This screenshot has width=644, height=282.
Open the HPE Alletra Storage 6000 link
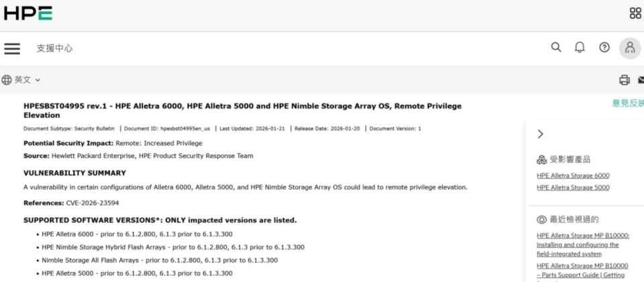(573, 176)
